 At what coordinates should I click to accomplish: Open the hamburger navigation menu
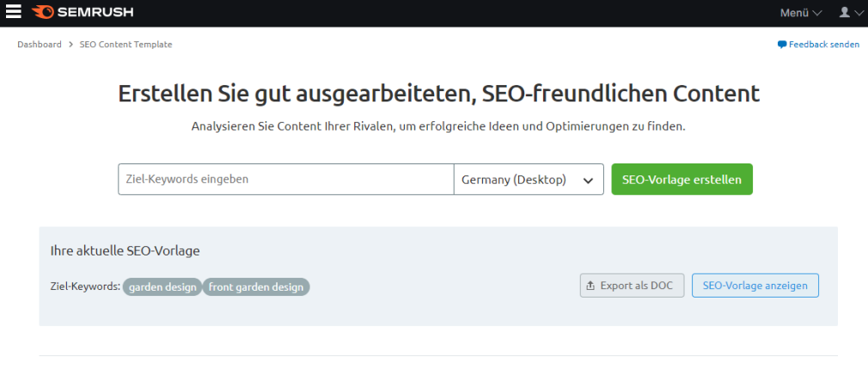13,13
